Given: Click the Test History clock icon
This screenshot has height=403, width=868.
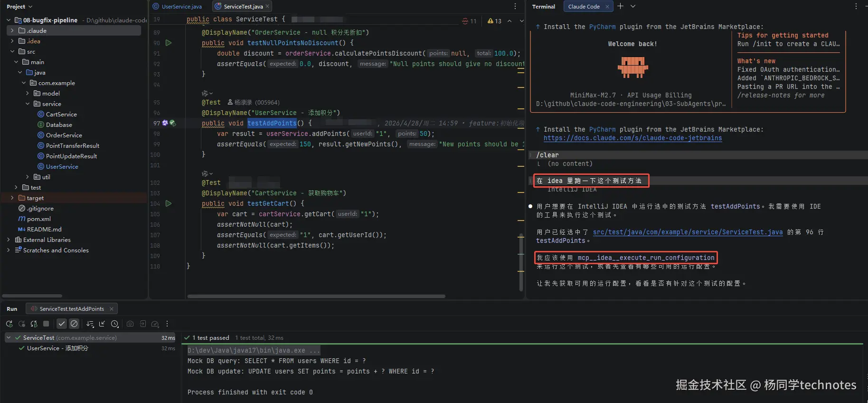Looking at the screenshot, I should click(114, 324).
